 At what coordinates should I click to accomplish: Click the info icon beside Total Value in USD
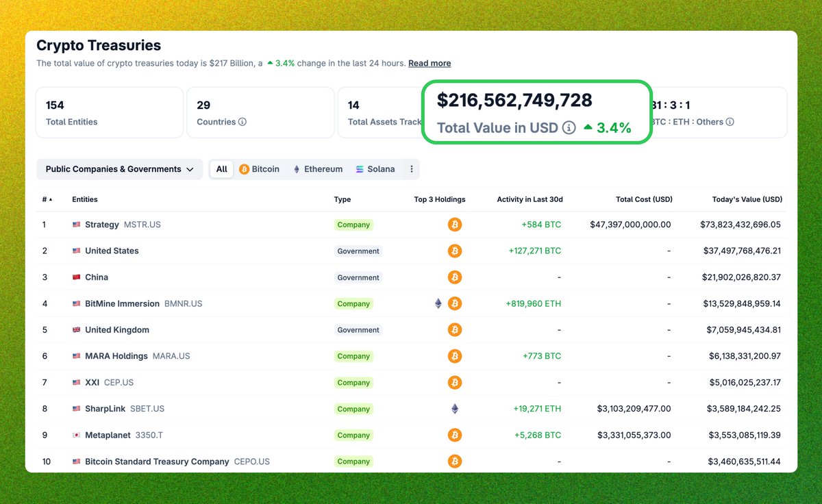coord(569,128)
